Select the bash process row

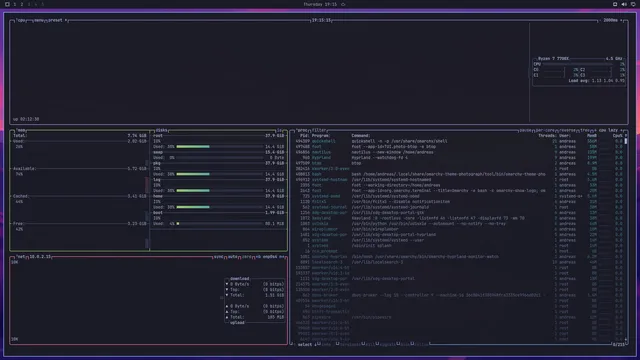[x=459, y=174]
